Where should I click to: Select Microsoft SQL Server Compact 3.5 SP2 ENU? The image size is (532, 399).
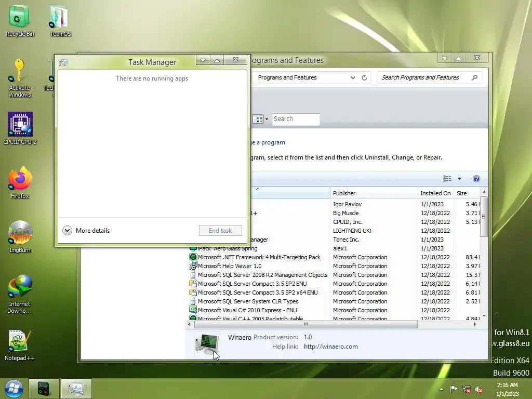tap(252, 284)
